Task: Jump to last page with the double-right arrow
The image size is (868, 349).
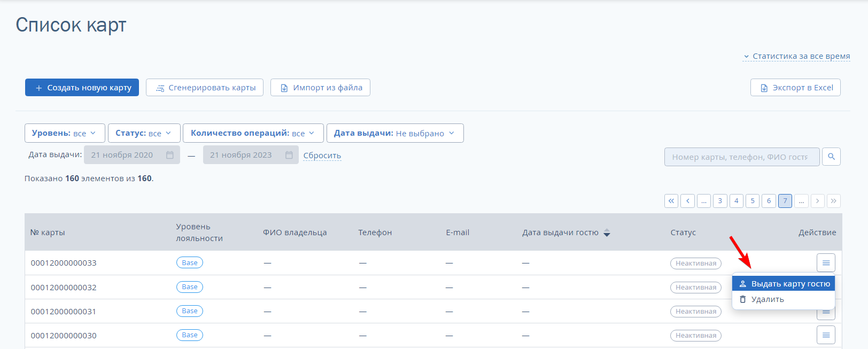Action: click(834, 201)
